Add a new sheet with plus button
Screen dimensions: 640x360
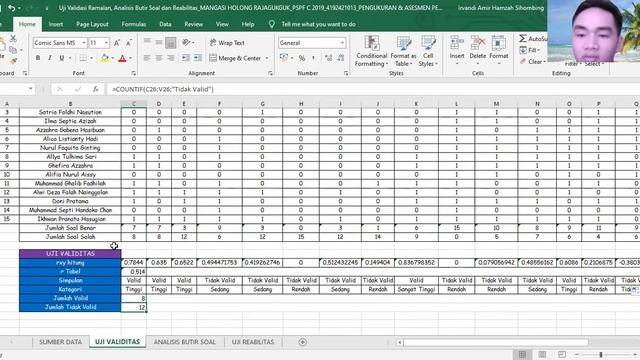click(302, 342)
